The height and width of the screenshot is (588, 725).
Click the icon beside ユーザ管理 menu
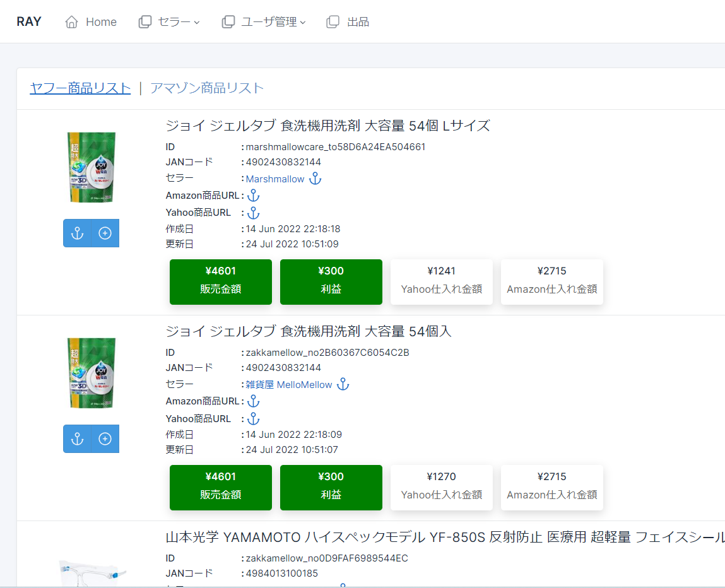click(228, 21)
